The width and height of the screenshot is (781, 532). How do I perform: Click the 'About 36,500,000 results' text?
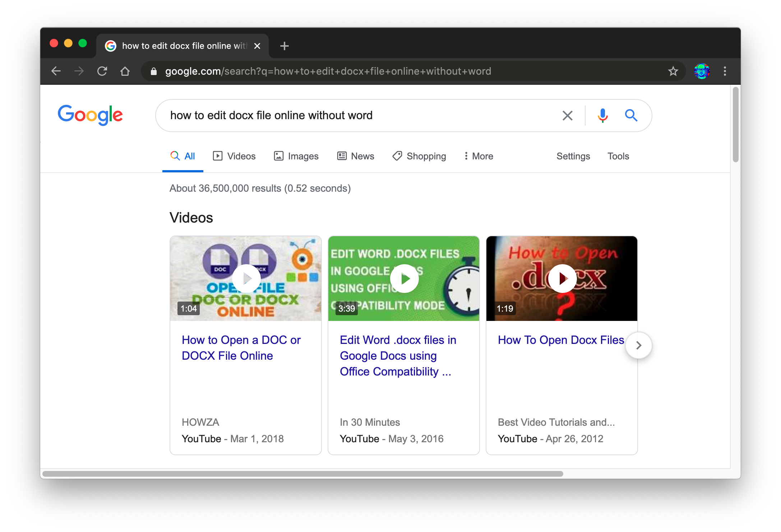click(260, 188)
